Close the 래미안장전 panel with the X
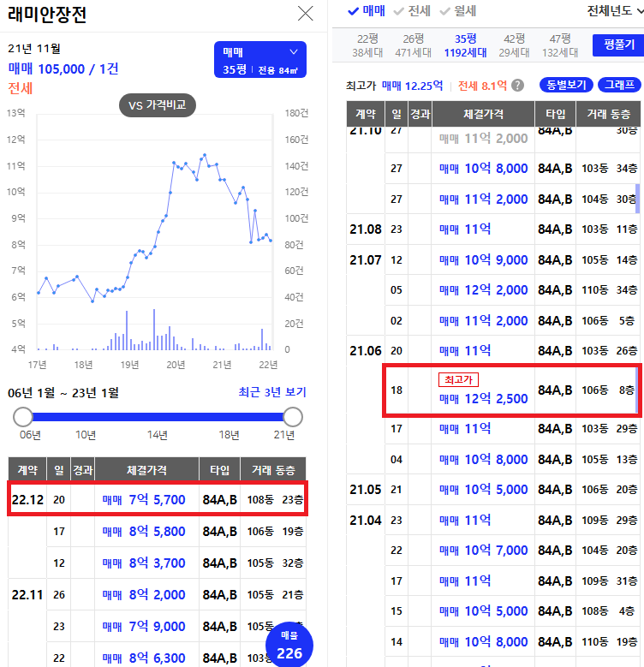 click(306, 13)
